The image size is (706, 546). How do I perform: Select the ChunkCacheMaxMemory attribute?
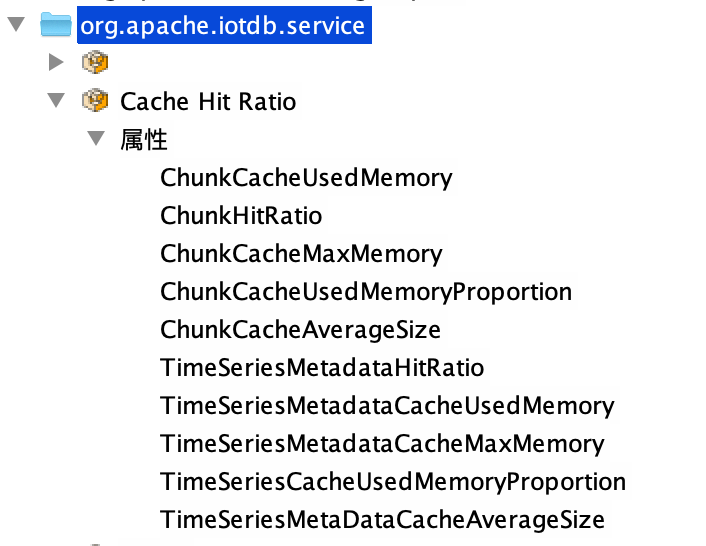(301, 254)
